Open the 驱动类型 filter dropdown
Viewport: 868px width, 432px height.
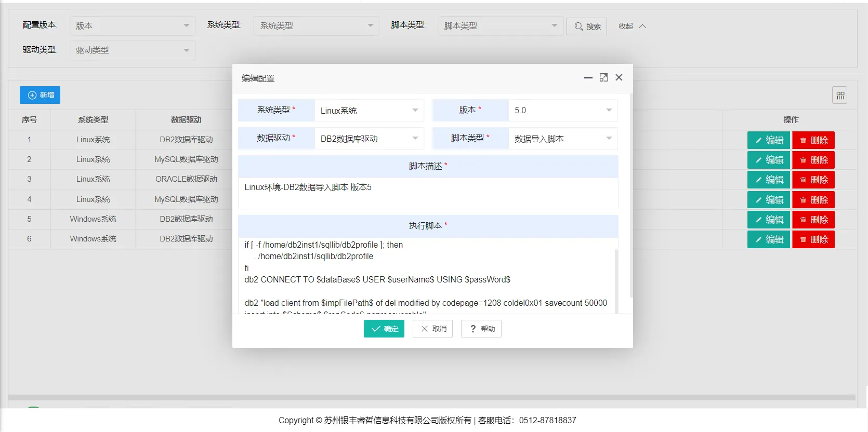pyautogui.click(x=132, y=50)
